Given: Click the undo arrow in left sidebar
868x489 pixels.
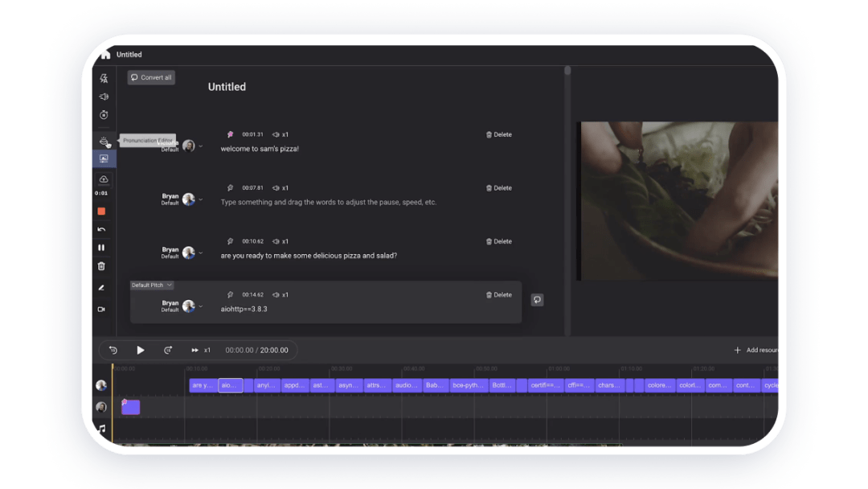Looking at the screenshot, I should 101,229.
